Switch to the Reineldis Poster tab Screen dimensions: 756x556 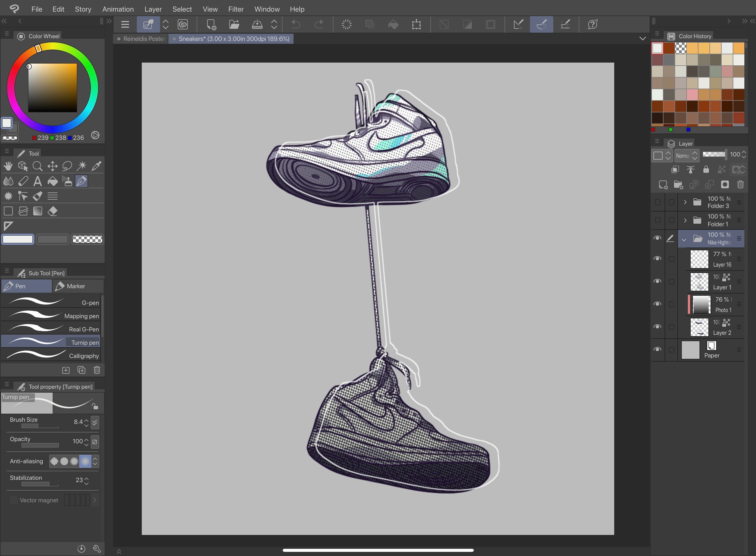(143, 39)
